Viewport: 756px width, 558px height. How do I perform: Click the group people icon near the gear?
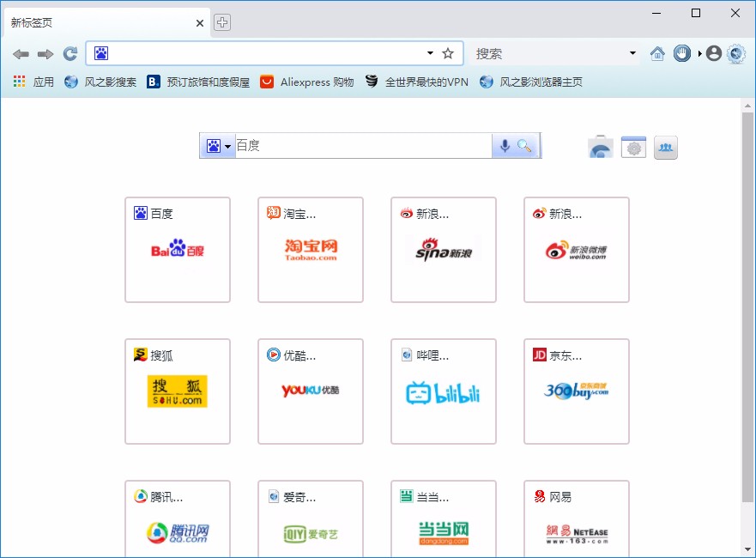666,146
